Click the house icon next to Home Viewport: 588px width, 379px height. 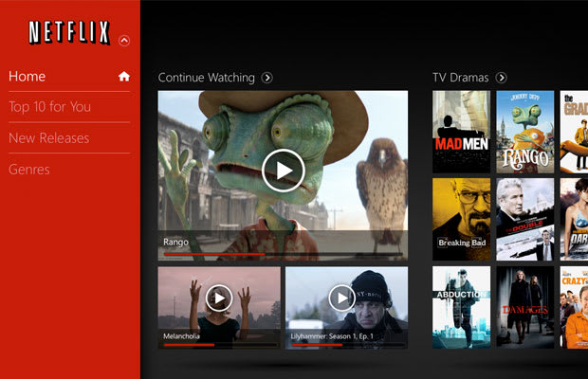(124, 77)
